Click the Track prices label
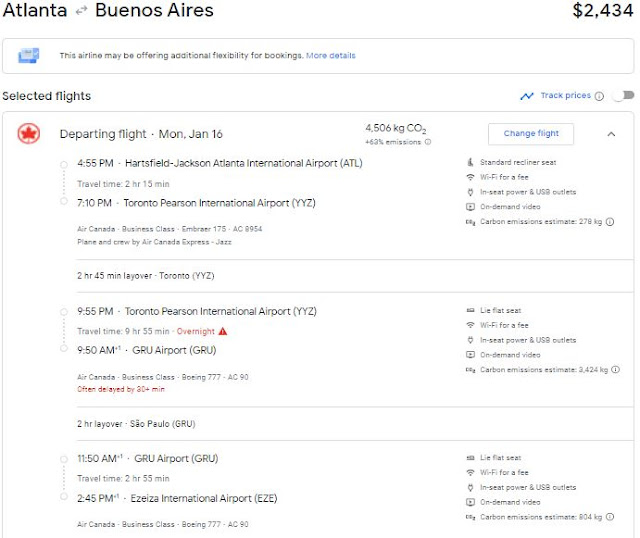The height and width of the screenshot is (538, 640). 565,96
